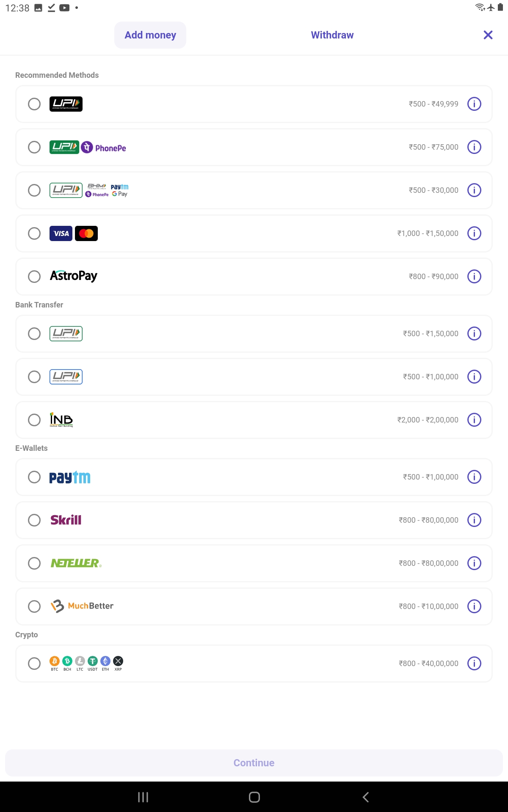508x812 pixels.
Task: Tap the Android back navigation button
Action: click(366, 797)
